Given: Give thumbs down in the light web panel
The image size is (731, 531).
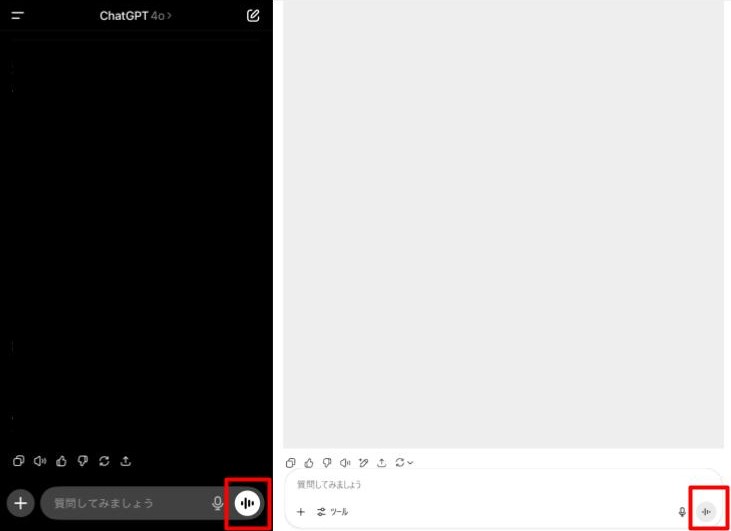Looking at the screenshot, I should 327,463.
